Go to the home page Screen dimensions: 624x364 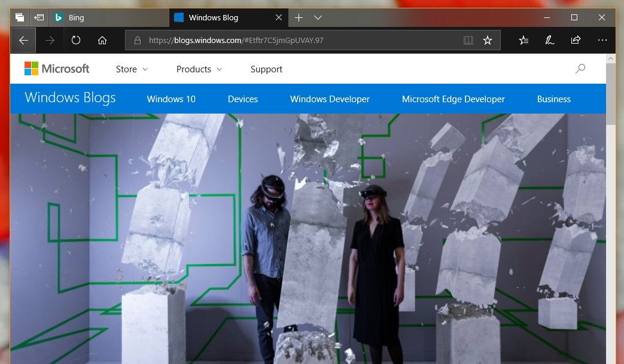pyautogui.click(x=102, y=40)
